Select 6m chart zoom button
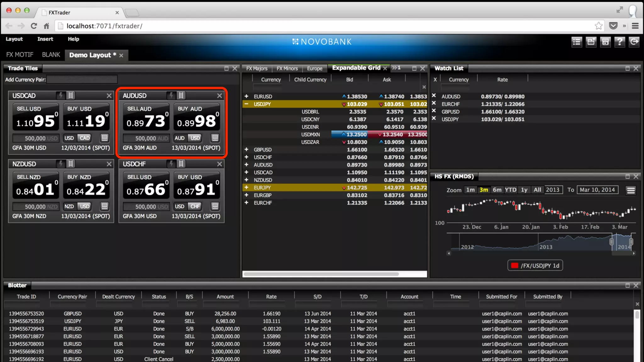 (497, 190)
